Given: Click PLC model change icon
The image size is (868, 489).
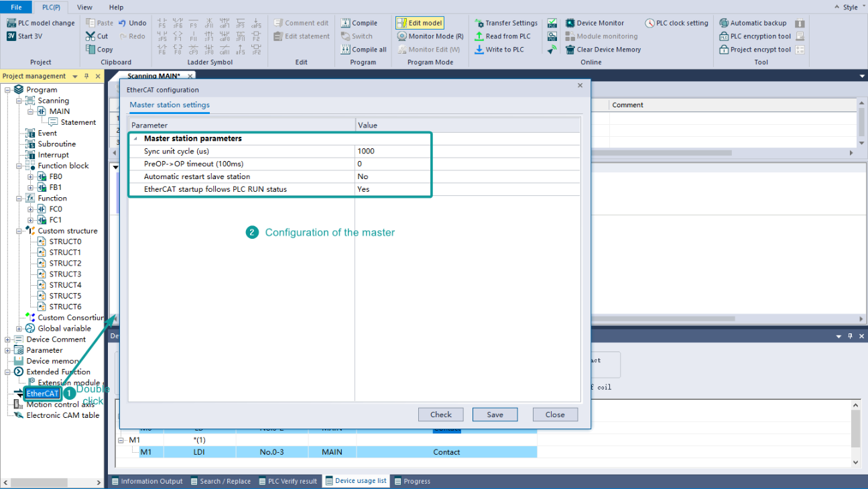Looking at the screenshot, I should pyautogui.click(x=11, y=23).
